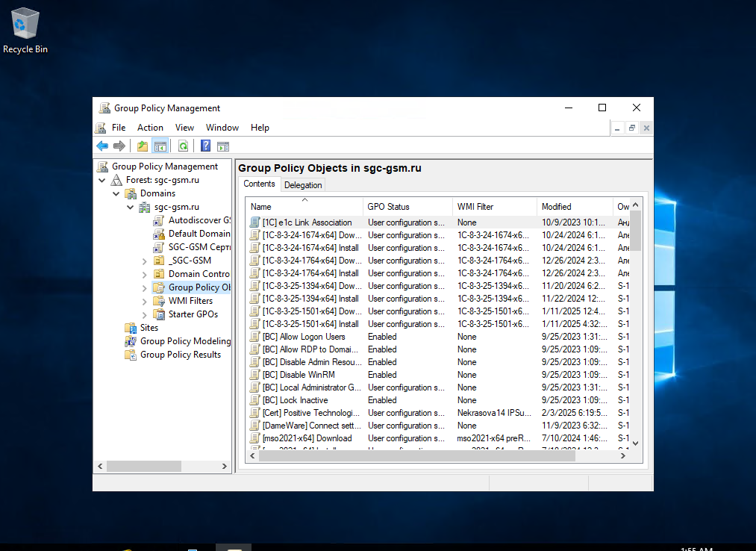The image size is (756, 551).
Task: Select the Sites node in the tree
Action: pyautogui.click(x=149, y=328)
